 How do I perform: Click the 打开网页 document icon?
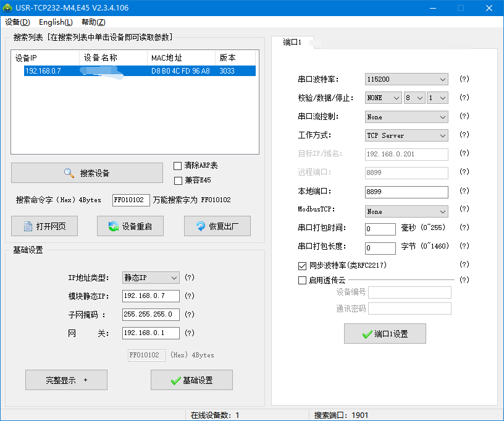point(28,226)
